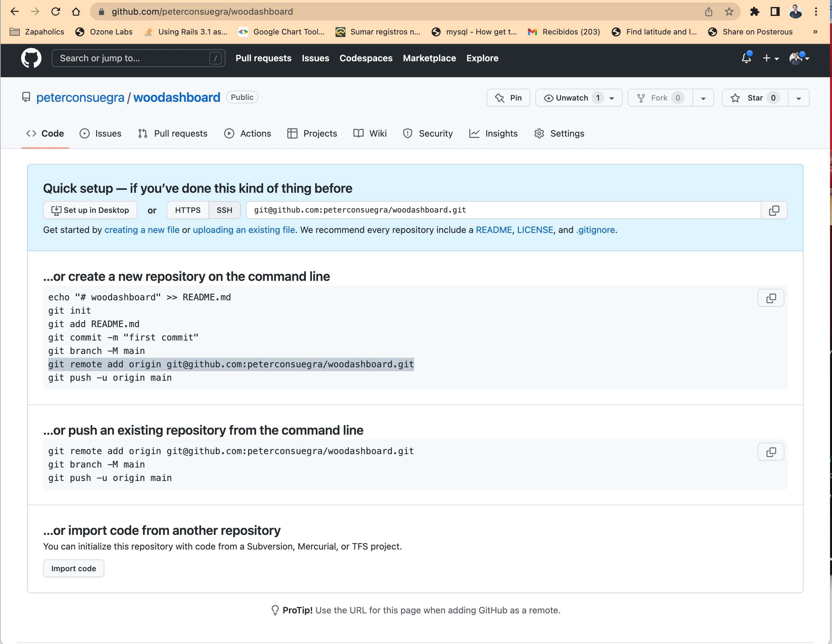Screen dimensions: 832x644
Task: Select the SSH protocol option
Action: tap(224, 210)
